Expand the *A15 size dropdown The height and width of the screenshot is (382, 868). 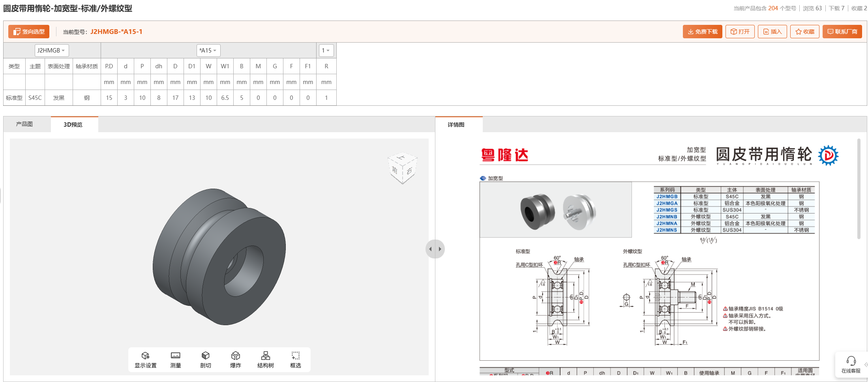point(208,50)
